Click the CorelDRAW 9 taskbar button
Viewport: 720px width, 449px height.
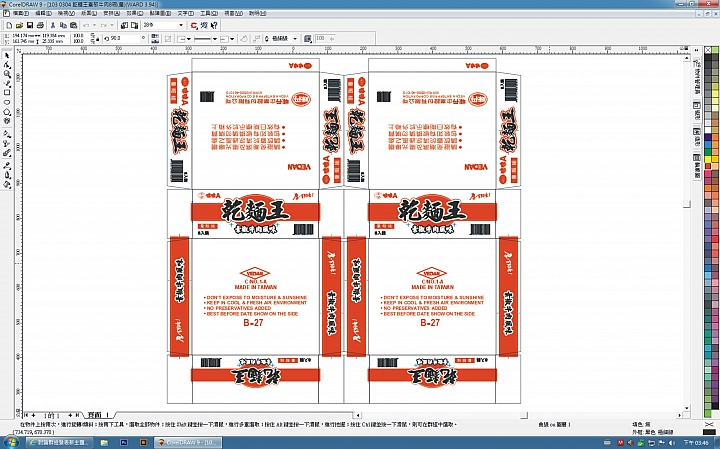pyautogui.click(x=187, y=443)
